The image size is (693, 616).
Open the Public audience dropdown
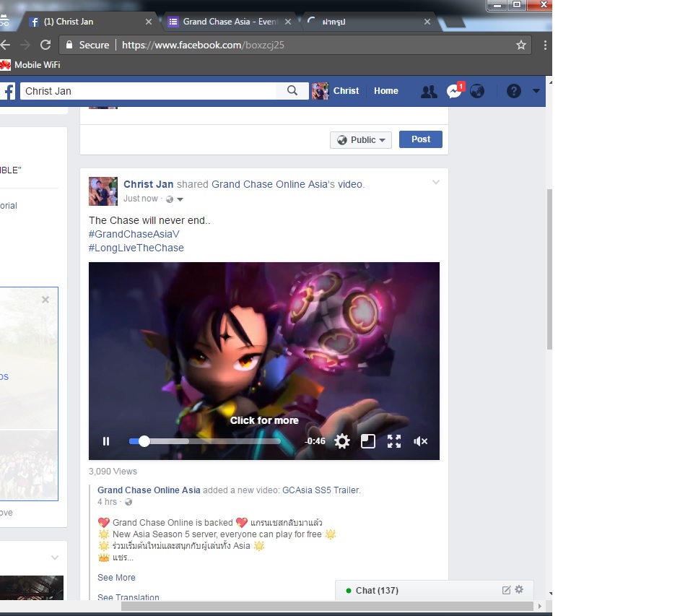[361, 140]
